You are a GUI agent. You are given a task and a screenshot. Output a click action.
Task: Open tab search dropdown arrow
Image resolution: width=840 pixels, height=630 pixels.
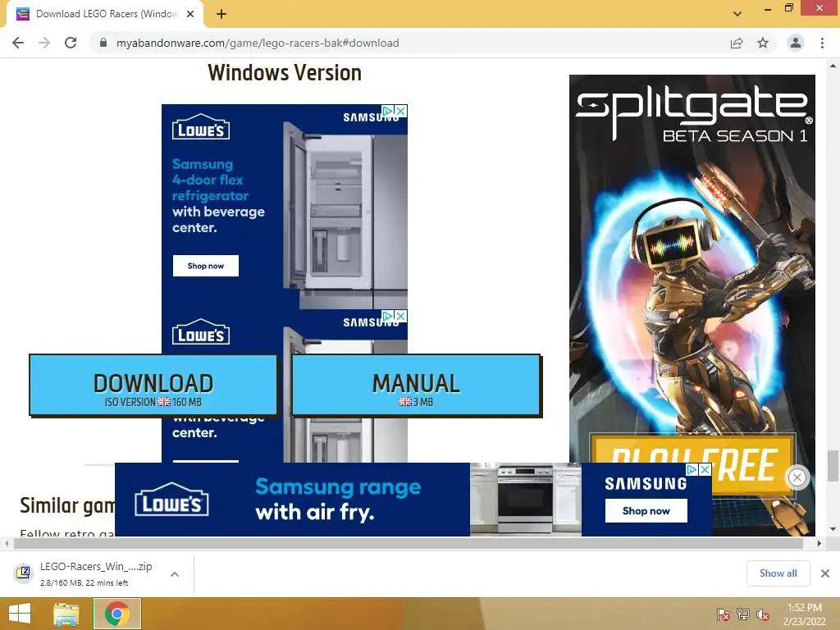tap(737, 14)
